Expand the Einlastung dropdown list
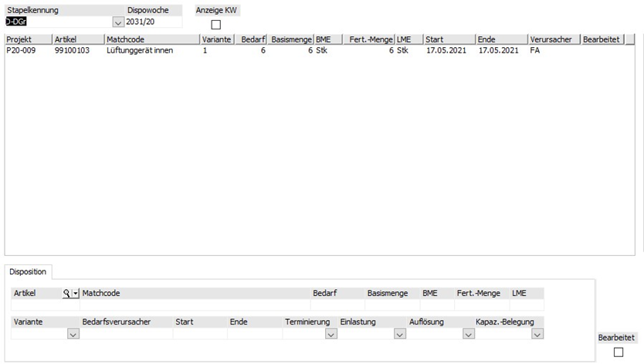The width and height of the screenshot is (644, 364). 399,334
